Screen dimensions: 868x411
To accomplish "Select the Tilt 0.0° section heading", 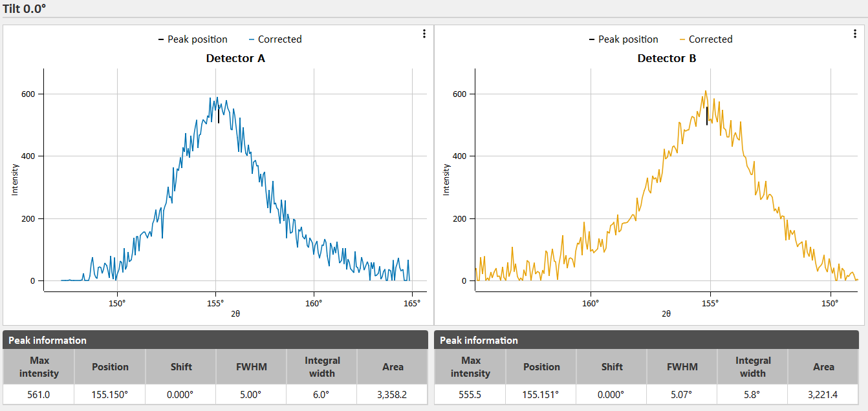I will point(25,8).
